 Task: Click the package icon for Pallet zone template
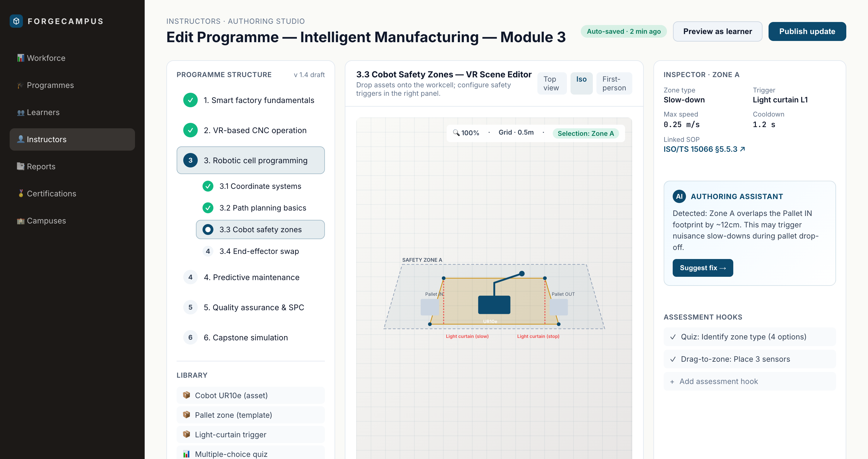(186, 414)
